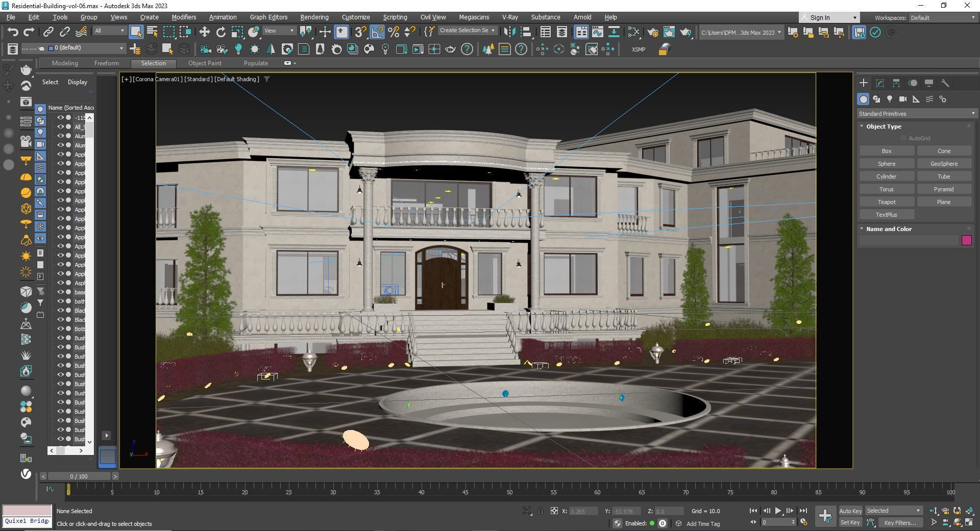Select the Lights category icon
The image size is (980, 531).
890,99
